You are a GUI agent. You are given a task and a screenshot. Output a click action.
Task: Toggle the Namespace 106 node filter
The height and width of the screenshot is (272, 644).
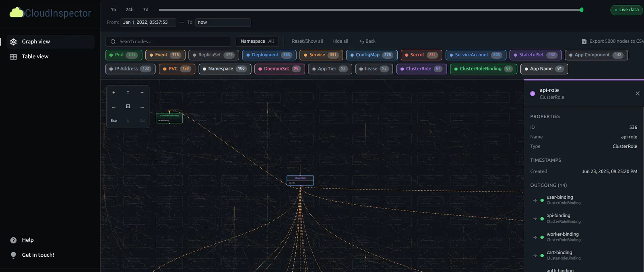(x=225, y=69)
